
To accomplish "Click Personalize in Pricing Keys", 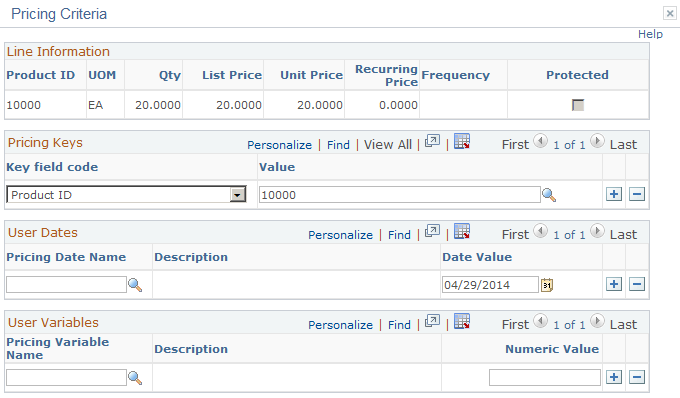I will pos(279,145).
